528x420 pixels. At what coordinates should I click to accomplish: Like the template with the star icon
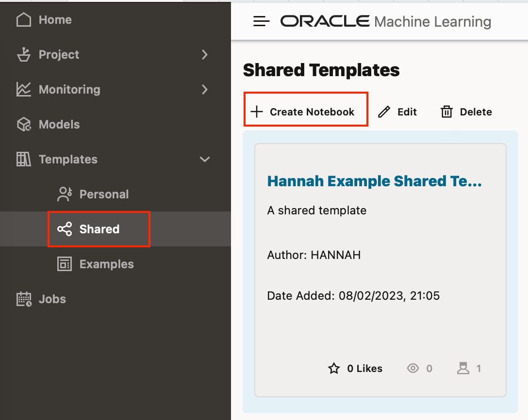click(334, 369)
